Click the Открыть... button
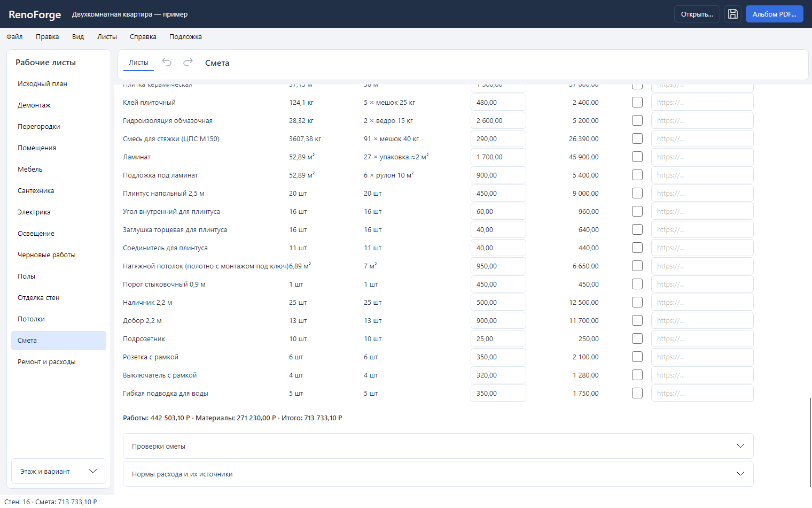The width and height of the screenshot is (812, 508). pos(697,14)
